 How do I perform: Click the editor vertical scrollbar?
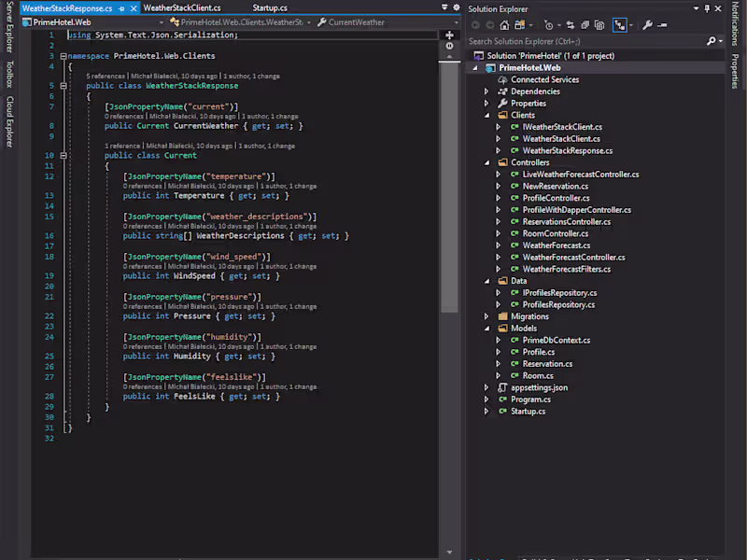click(x=450, y=187)
